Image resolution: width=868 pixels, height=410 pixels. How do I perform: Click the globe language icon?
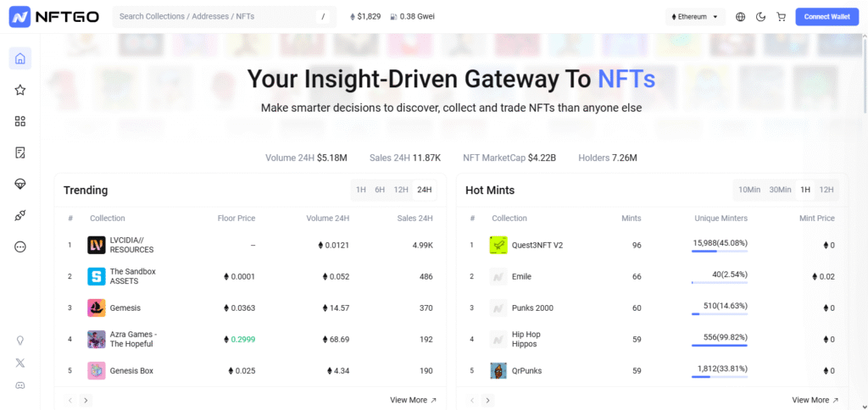coord(740,17)
